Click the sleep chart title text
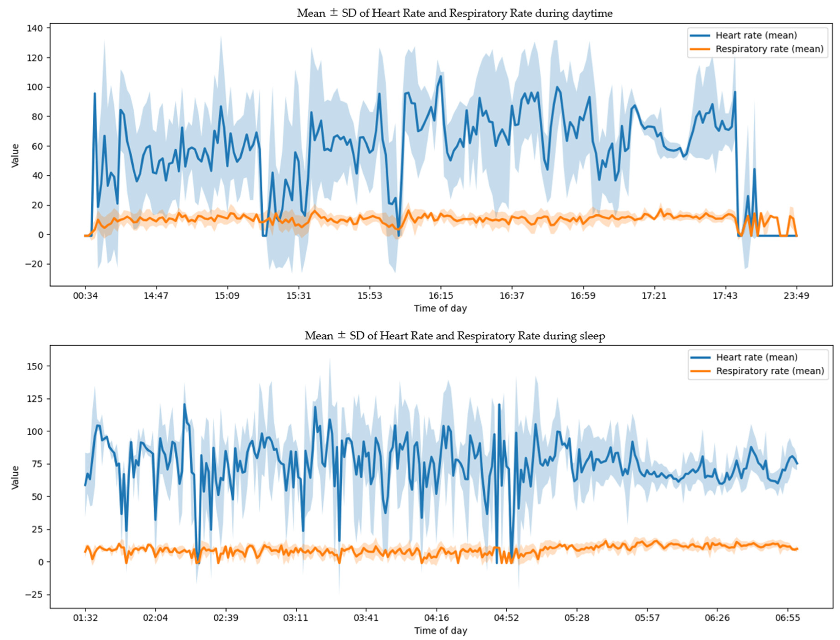 coord(455,336)
